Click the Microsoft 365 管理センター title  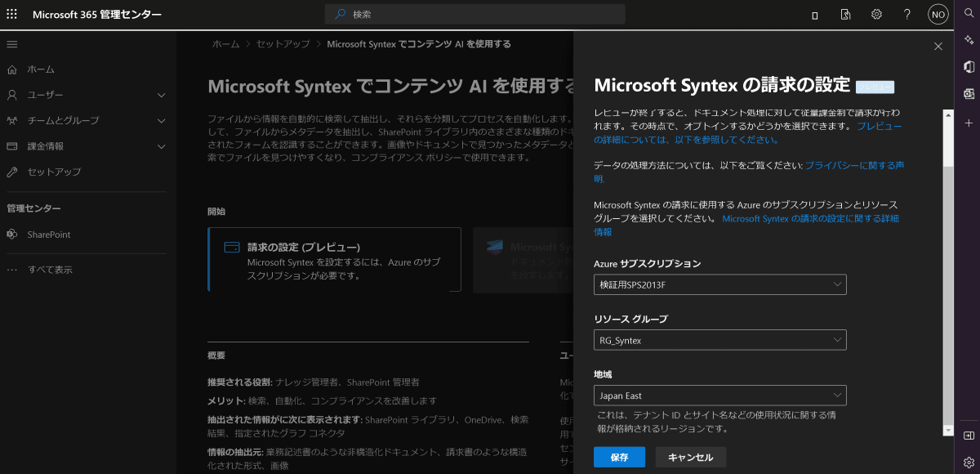point(97,15)
